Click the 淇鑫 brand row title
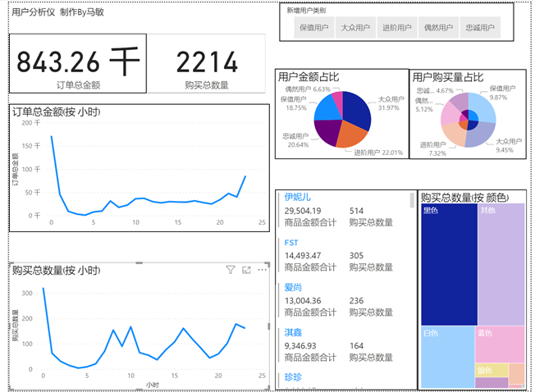Image resolution: width=535 pixels, height=392 pixels. coord(293,332)
